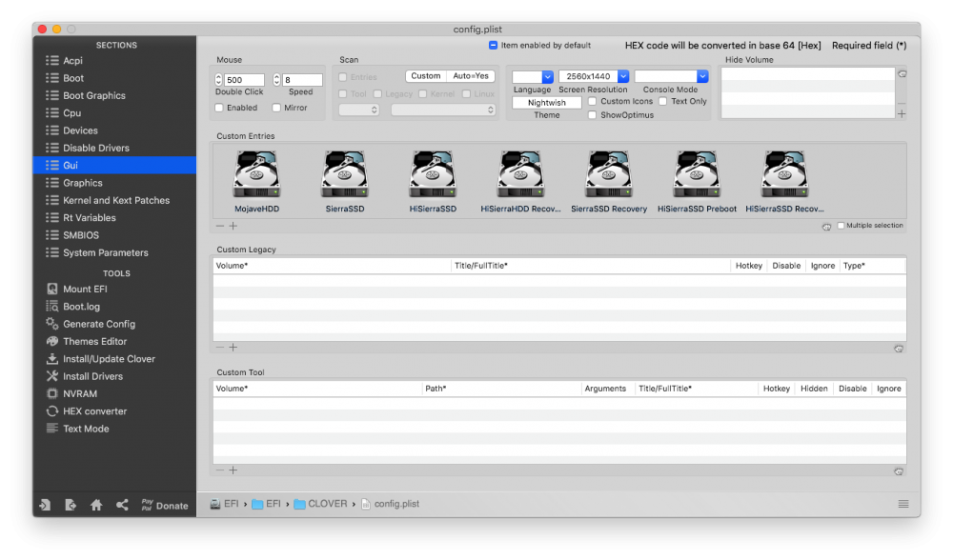Select the HiSierraSSD disk entry
The image size is (953, 560).
433,182
